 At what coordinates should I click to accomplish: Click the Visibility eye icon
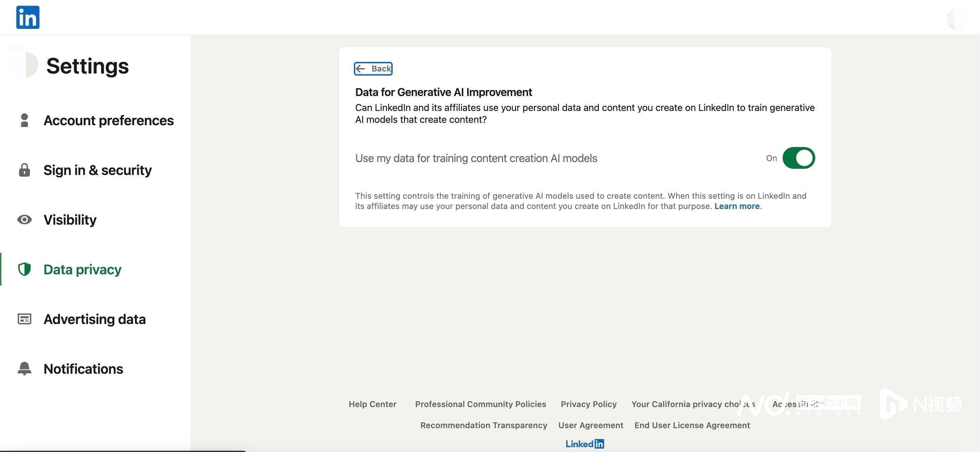click(24, 220)
